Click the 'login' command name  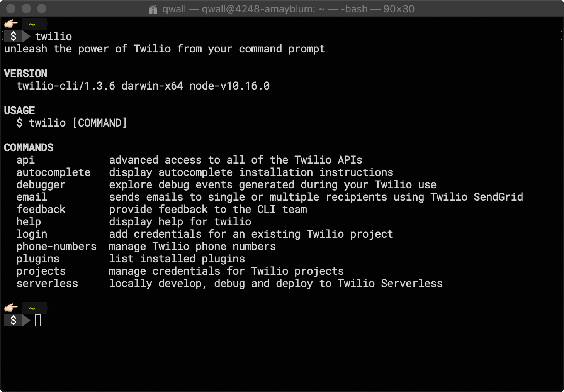point(32,234)
